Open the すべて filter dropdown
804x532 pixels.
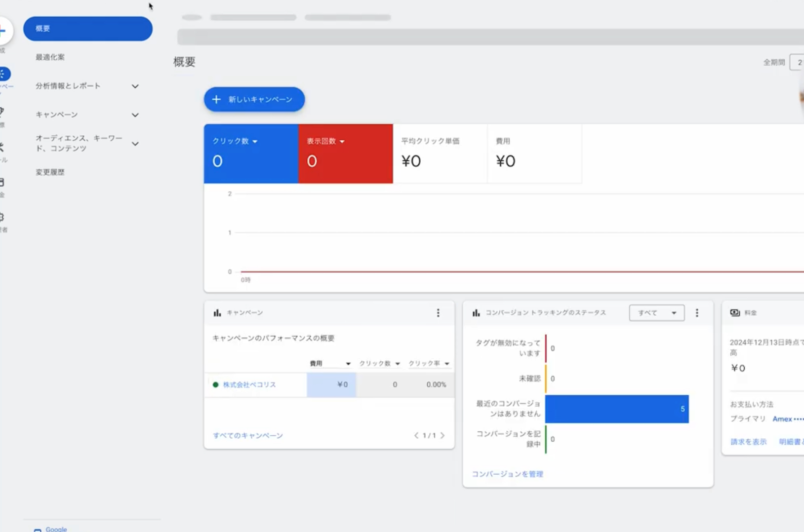tap(657, 313)
